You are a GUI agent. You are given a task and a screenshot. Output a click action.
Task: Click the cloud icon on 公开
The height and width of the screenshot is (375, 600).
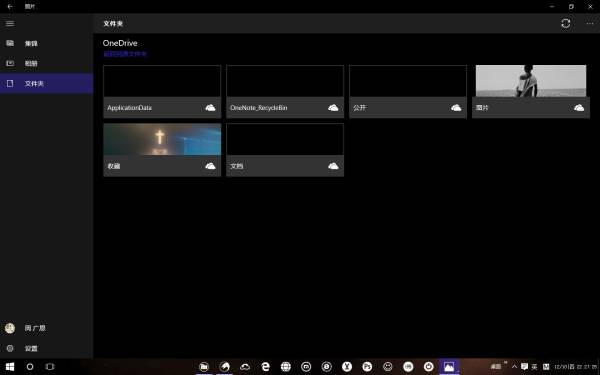(456, 108)
